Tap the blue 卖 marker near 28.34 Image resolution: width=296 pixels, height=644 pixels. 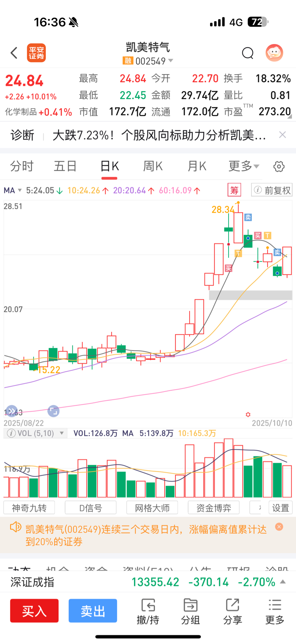pos(248,217)
